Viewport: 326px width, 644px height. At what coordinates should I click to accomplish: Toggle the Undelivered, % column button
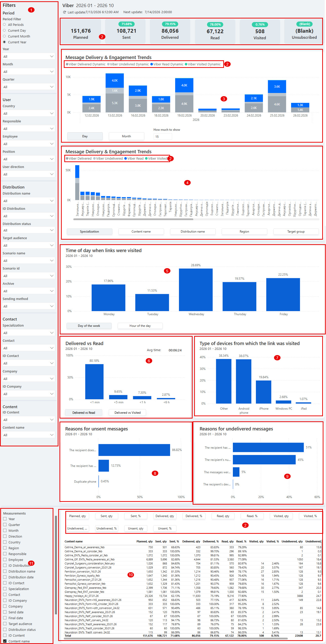(x=106, y=528)
